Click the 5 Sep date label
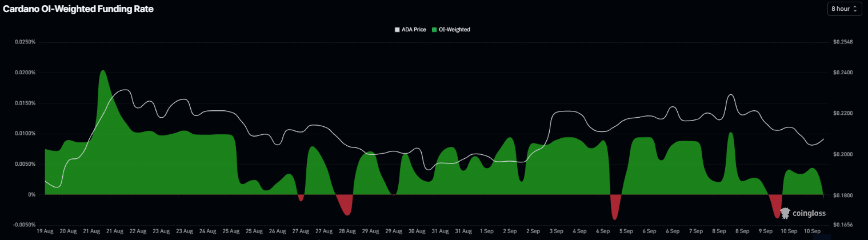 pyautogui.click(x=626, y=231)
